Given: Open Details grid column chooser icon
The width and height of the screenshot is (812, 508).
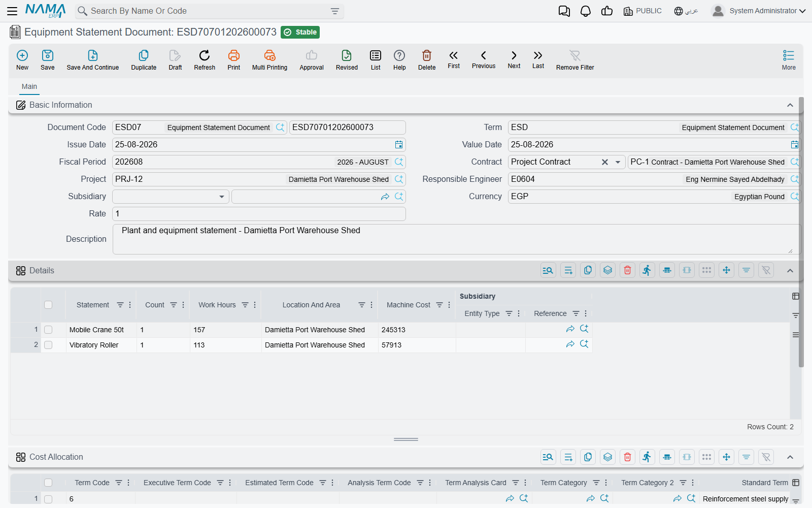Looking at the screenshot, I should click(796, 296).
